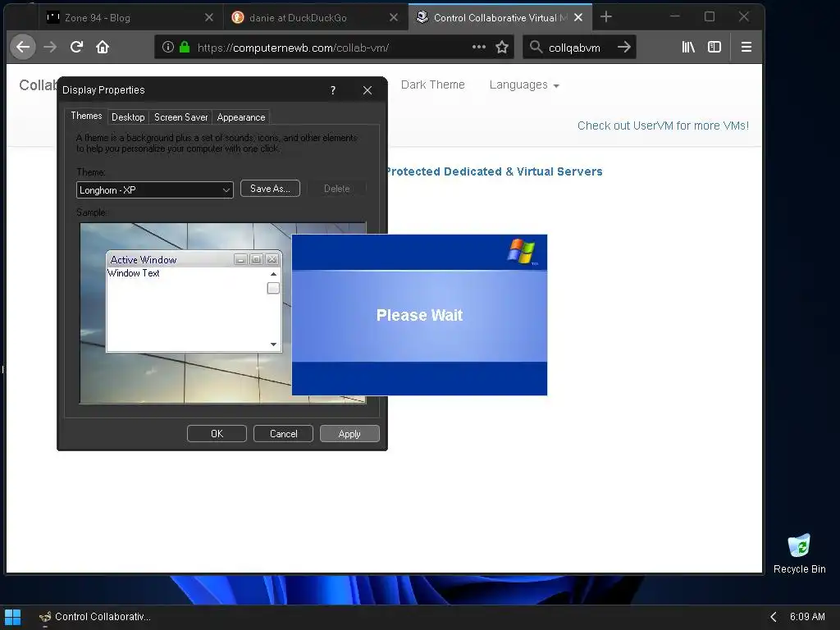The width and height of the screenshot is (840, 630).
Task: Open the page actions three-dots menu
Action: [479, 47]
